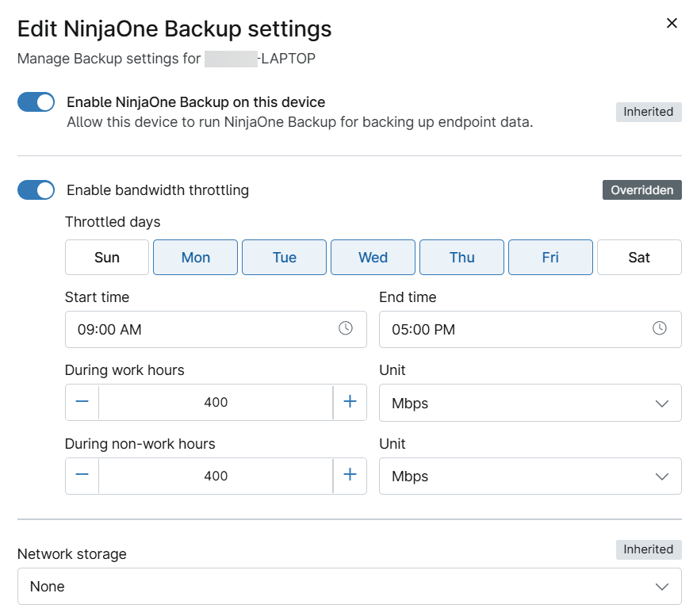This screenshot has height=616, width=693.
Task: Toggle Wed in throttled days
Action: 373,258
